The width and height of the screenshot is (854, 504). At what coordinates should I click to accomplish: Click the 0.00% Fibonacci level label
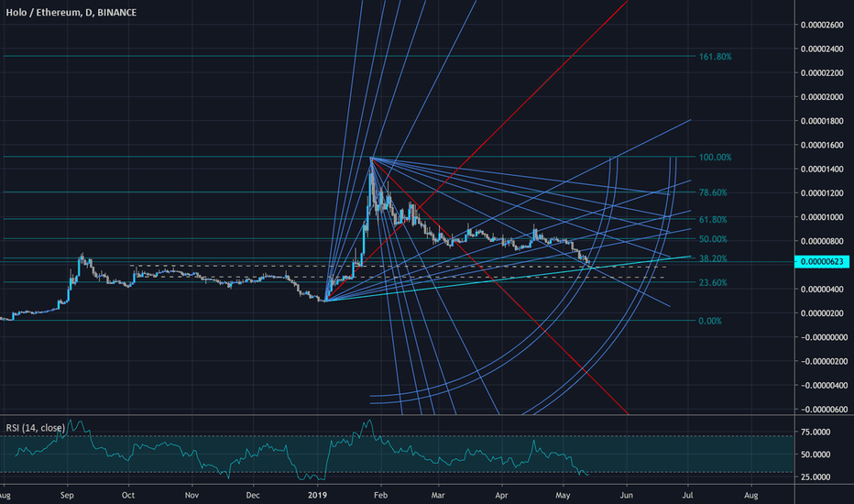(710, 321)
